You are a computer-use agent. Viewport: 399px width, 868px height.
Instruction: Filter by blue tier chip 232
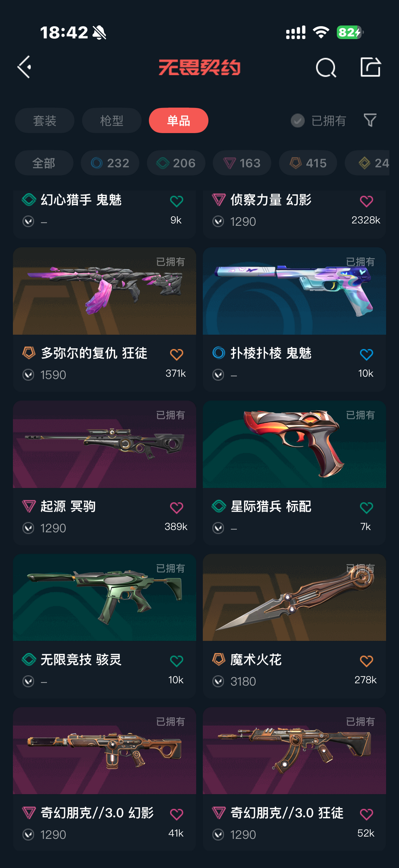(110, 163)
